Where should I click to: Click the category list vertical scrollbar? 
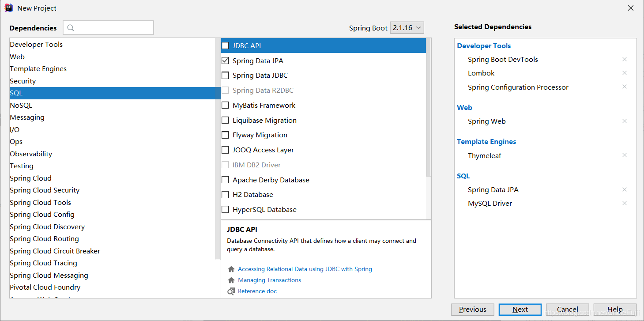pyautogui.click(x=218, y=149)
